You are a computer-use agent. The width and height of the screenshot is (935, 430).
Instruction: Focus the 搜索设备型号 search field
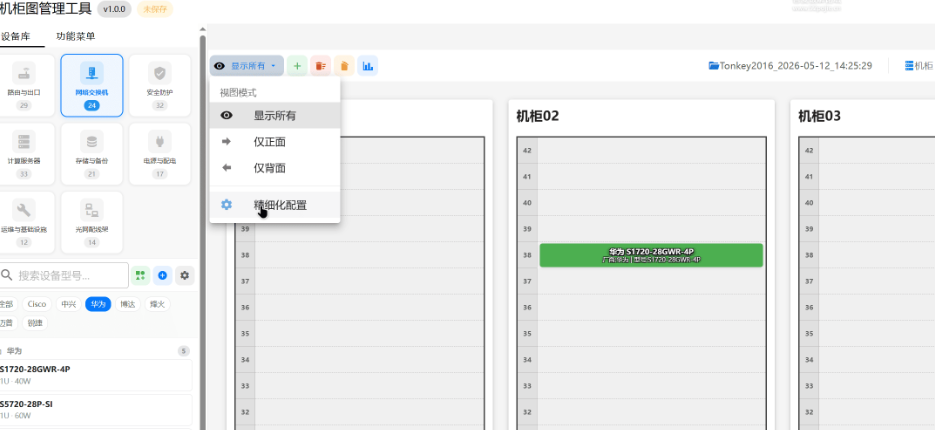tap(64, 276)
